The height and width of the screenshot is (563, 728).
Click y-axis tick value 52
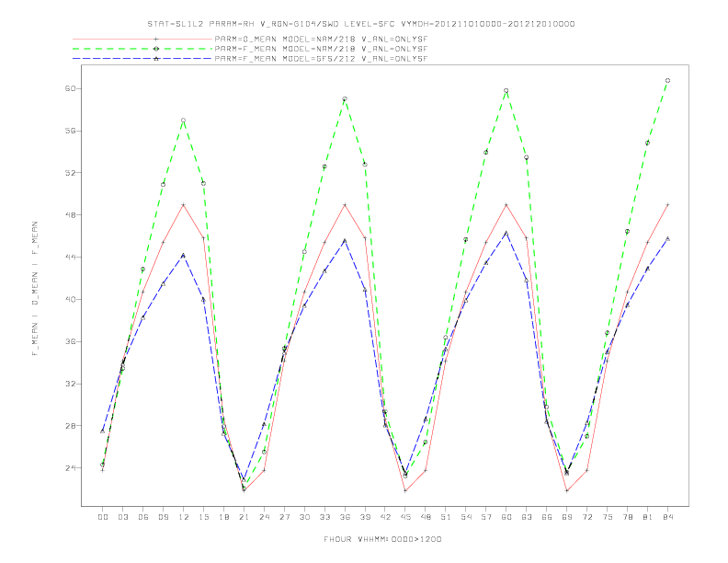pyautogui.click(x=70, y=173)
